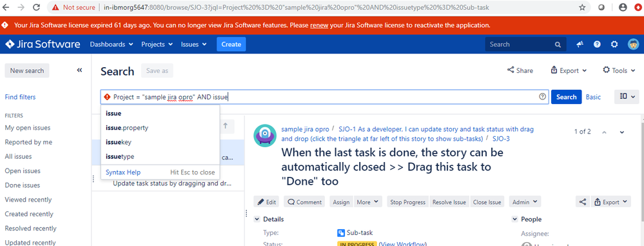Click the up arrow sort order button
The width and height of the screenshot is (644, 246).
[x=225, y=127]
